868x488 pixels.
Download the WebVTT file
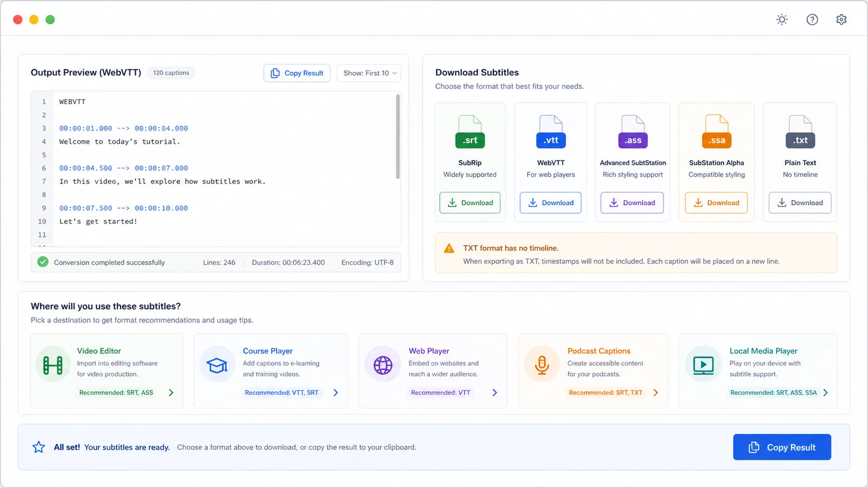(551, 203)
